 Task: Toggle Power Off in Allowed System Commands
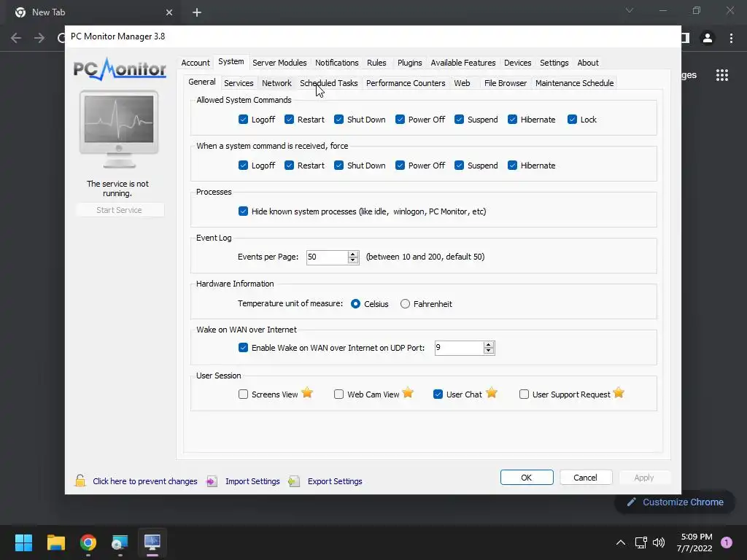point(400,120)
